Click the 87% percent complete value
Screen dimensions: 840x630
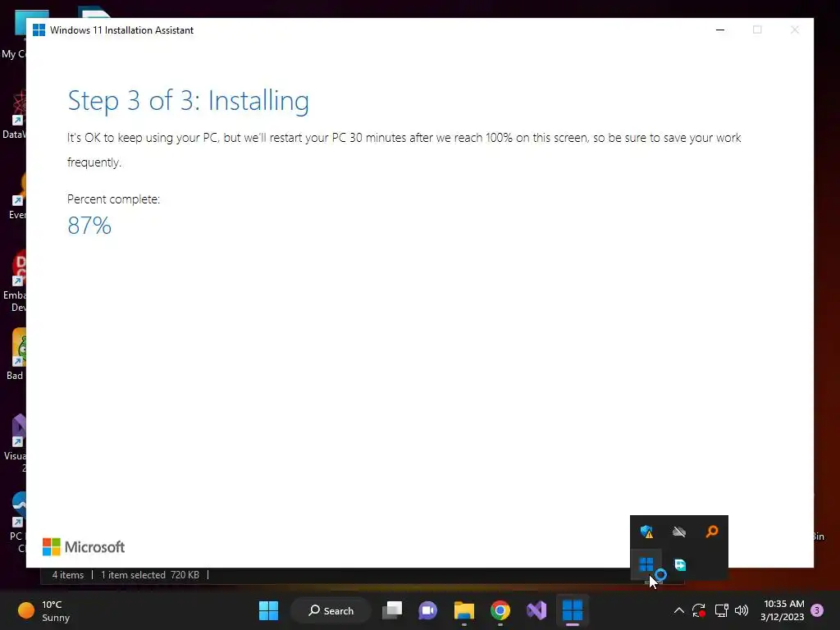point(89,226)
